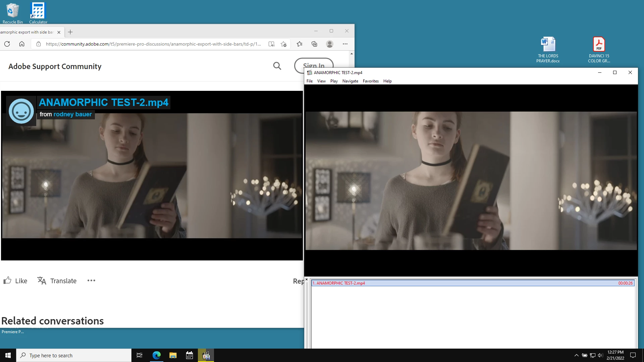Open the immersive reader icon in address bar
This screenshot has width=644, height=362.
pyautogui.click(x=271, y=44)
